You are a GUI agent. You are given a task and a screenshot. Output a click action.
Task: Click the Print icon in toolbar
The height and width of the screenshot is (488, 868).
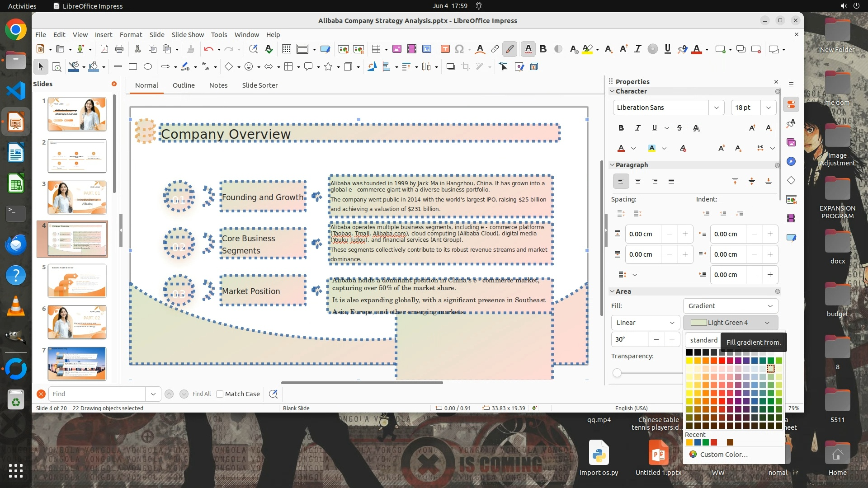coord(119,49)
